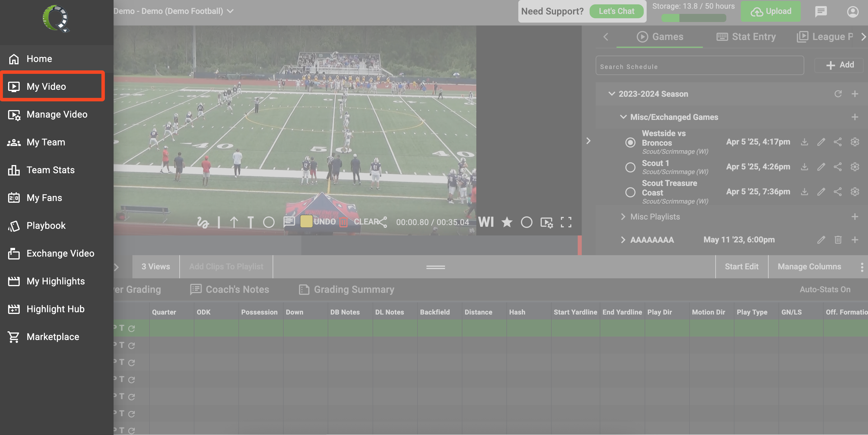Edit the Scout 1 game
Viewport: 868px width, 435px height.
coord(821,167)
